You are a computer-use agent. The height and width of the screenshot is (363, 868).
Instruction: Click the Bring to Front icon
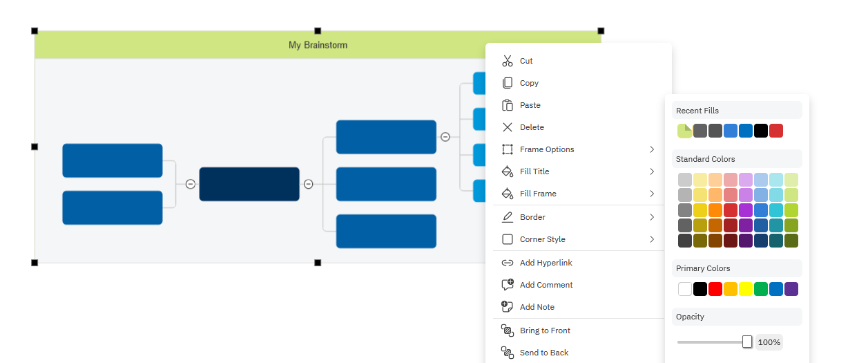click(x=508, y=331)
